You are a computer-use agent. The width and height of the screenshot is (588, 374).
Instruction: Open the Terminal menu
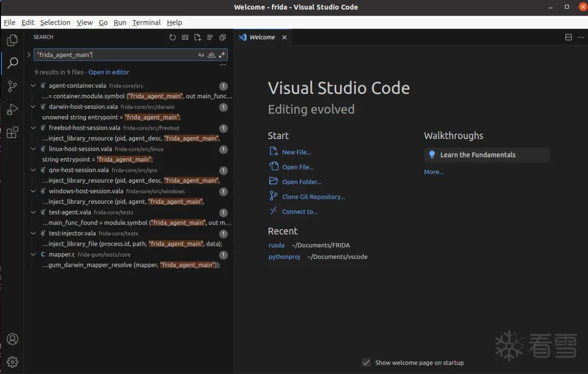[x=147, y=23]
